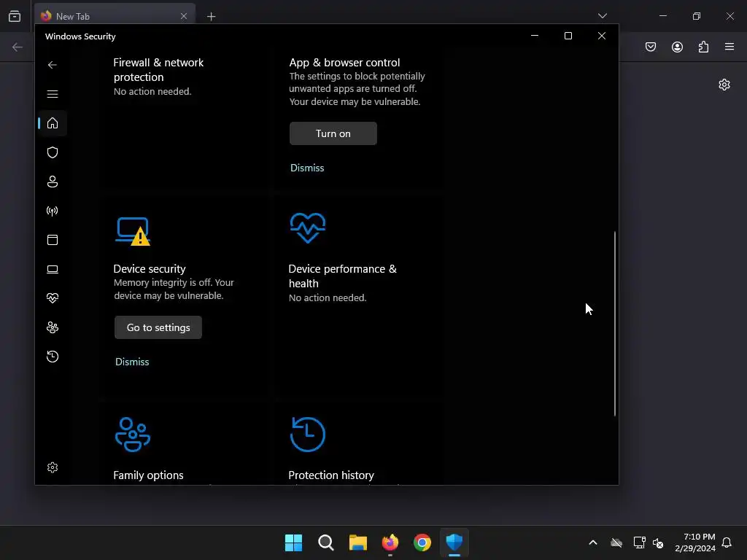Open File Explorer from taskbar
This screenshot has height=560, width=747.
click(357, 542)
